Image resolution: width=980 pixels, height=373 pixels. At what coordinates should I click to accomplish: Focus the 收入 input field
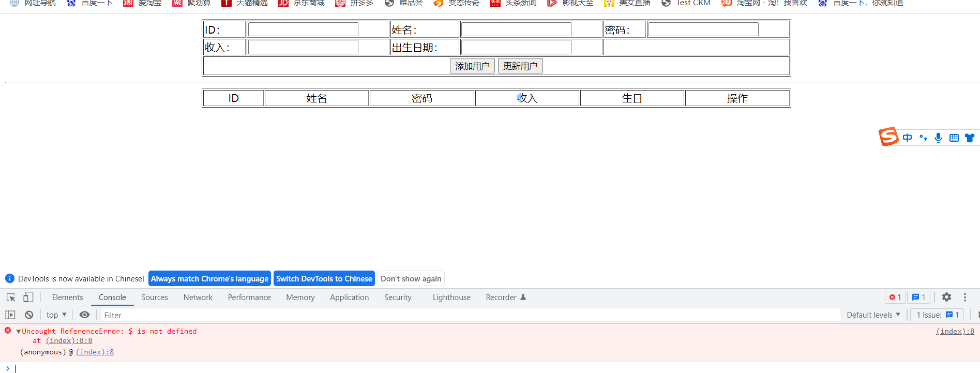(303, 47)
